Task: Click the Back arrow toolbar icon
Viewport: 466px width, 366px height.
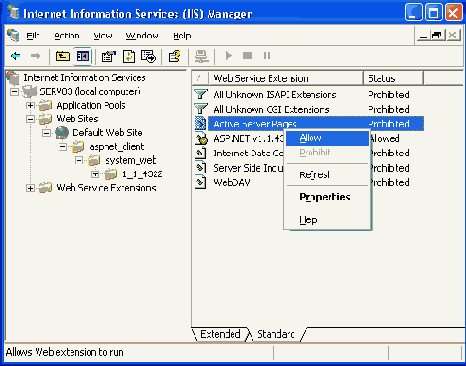Action: (x=16, y=56)
